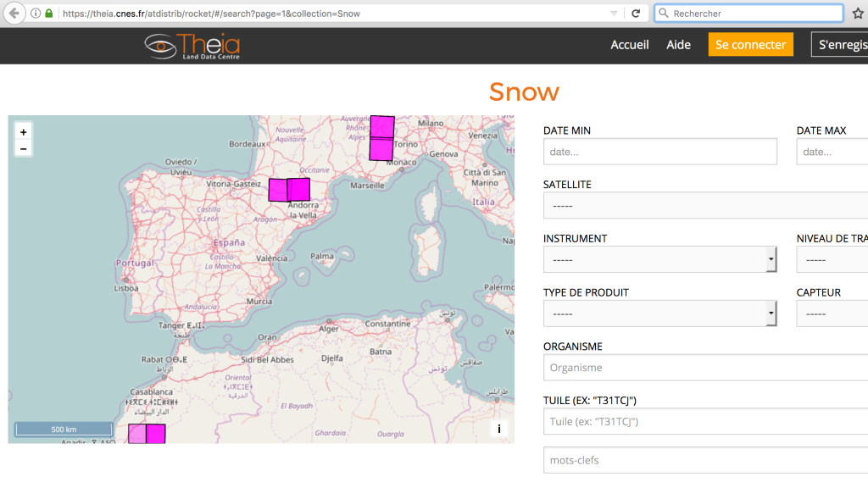The height and width of the screenshot is (488, 868).
Task: Click the browser back arrow button
Action: tap(14, 13)
